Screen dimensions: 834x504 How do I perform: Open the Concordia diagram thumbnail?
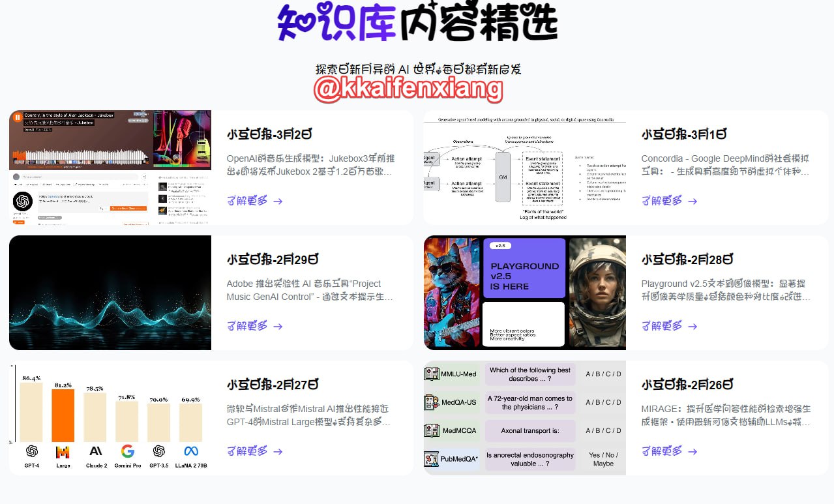tap(525, 168)
